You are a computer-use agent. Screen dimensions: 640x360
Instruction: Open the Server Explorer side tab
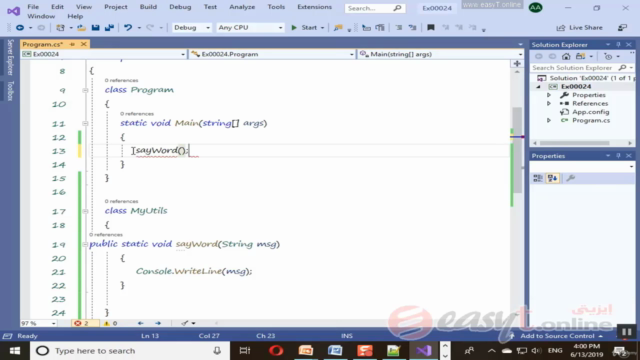point(10,57)
